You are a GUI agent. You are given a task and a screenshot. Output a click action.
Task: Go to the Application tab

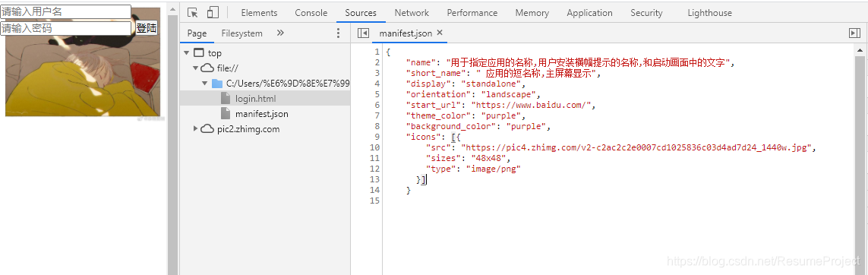pos(589,13)
